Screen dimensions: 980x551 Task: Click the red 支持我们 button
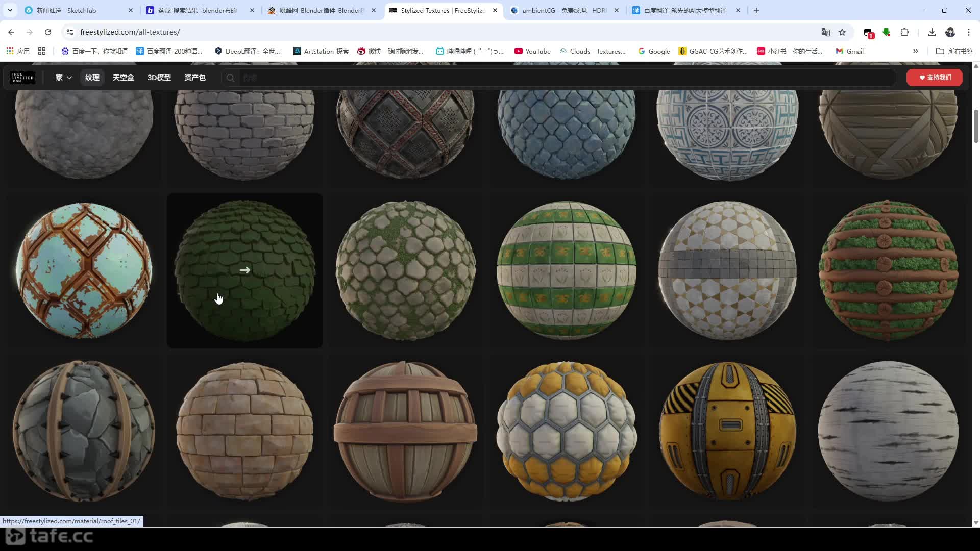tap(934, 78)
